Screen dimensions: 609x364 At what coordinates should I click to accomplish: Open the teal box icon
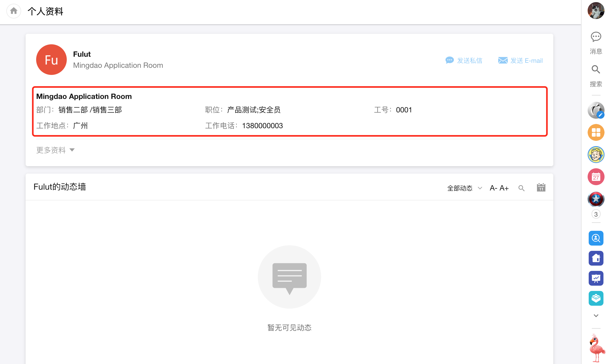[596, 298]
